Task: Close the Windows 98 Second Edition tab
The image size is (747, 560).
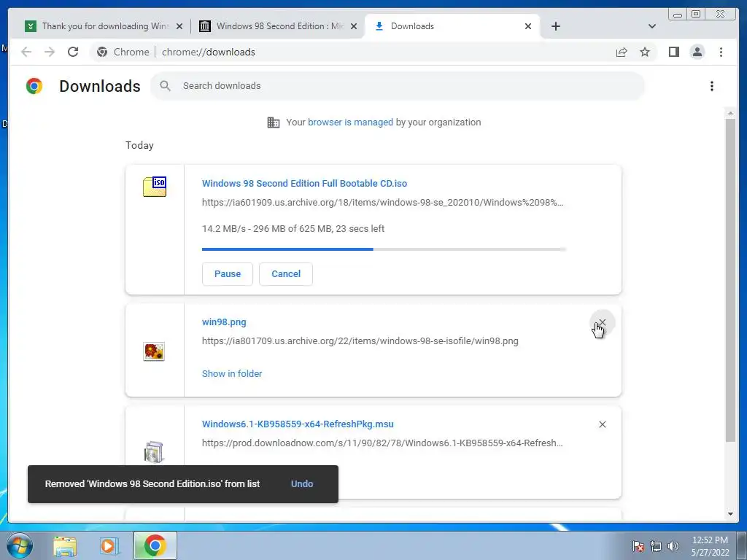Action: click(354, 26)
